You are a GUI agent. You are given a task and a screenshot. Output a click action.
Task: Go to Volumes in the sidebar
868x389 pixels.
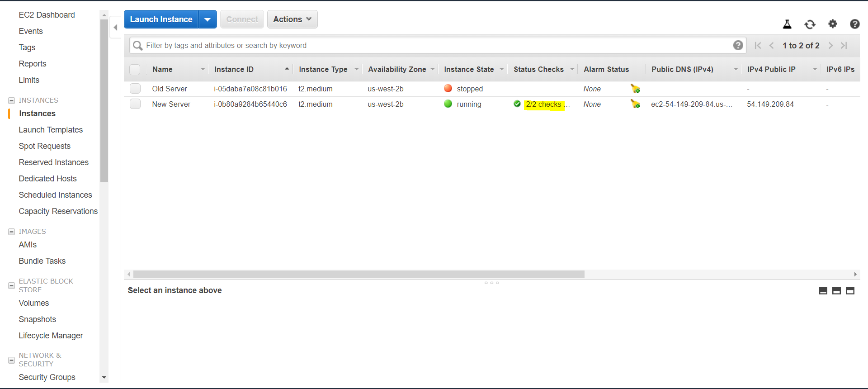pyautogui.click(x=34, y=303)
